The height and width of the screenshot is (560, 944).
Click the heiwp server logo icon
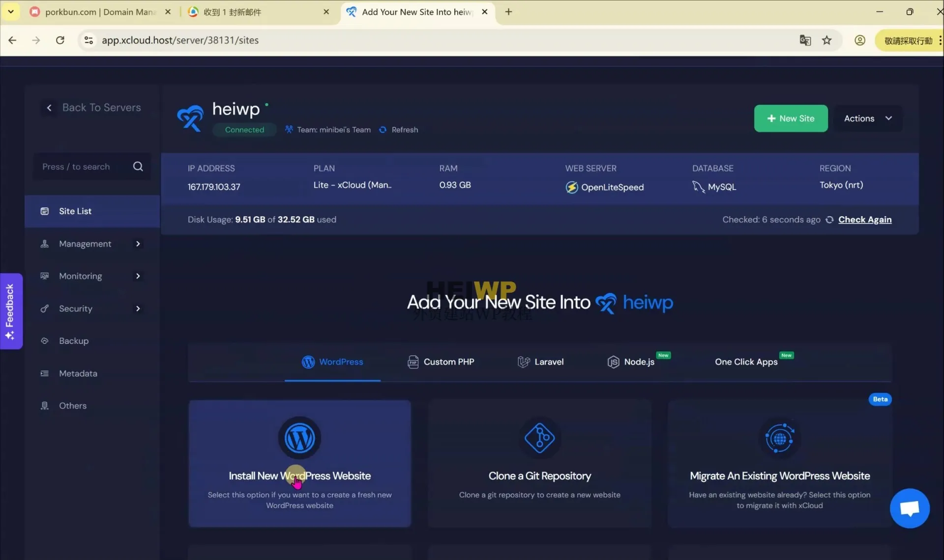190,118
